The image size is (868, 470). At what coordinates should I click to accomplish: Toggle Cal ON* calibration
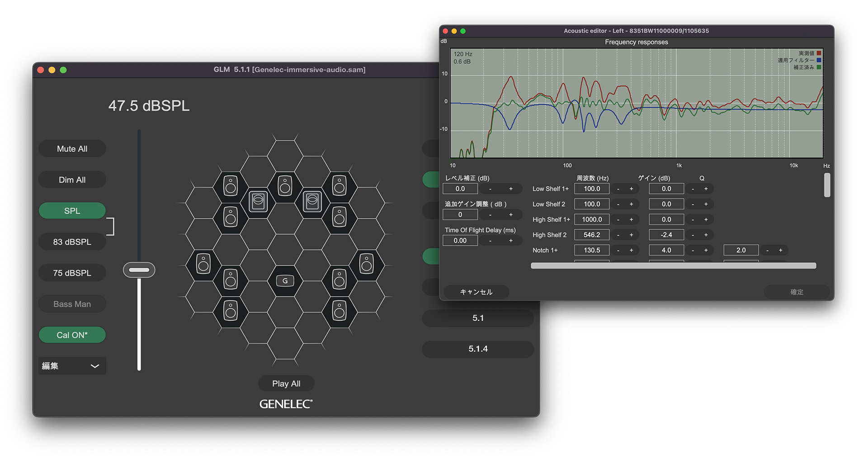[x=72, y=335]
